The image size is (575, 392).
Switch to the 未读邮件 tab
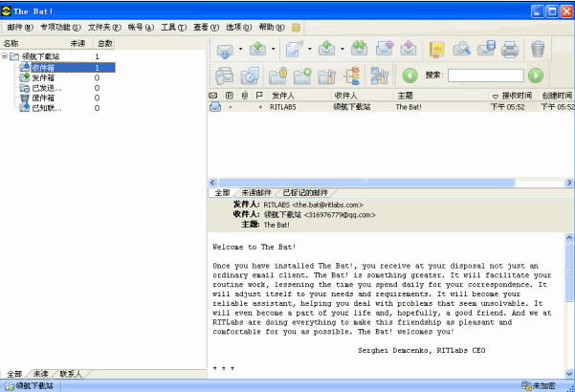pyautogui.click(x=256, y=193)
